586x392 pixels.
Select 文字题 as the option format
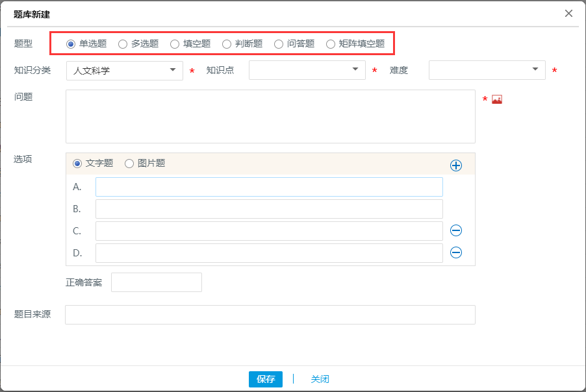pos(77,164)
